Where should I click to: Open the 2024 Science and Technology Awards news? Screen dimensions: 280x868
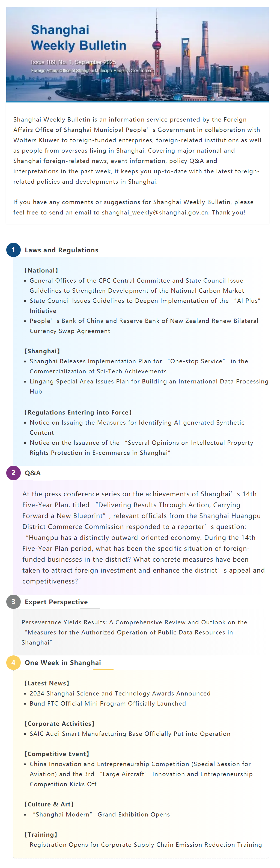[x=120, y=693]
